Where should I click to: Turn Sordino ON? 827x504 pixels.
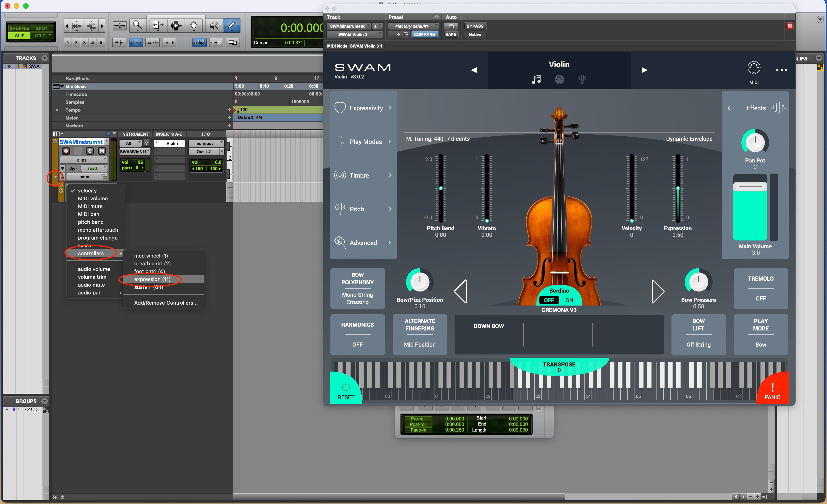pyautogui.click(x=569, y=300)
